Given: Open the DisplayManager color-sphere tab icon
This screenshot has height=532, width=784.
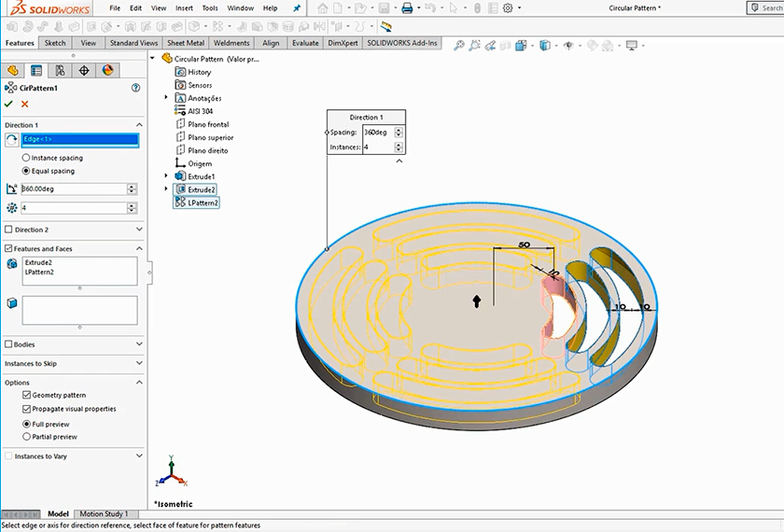Looking at the screenshot, I should point(107,70).
